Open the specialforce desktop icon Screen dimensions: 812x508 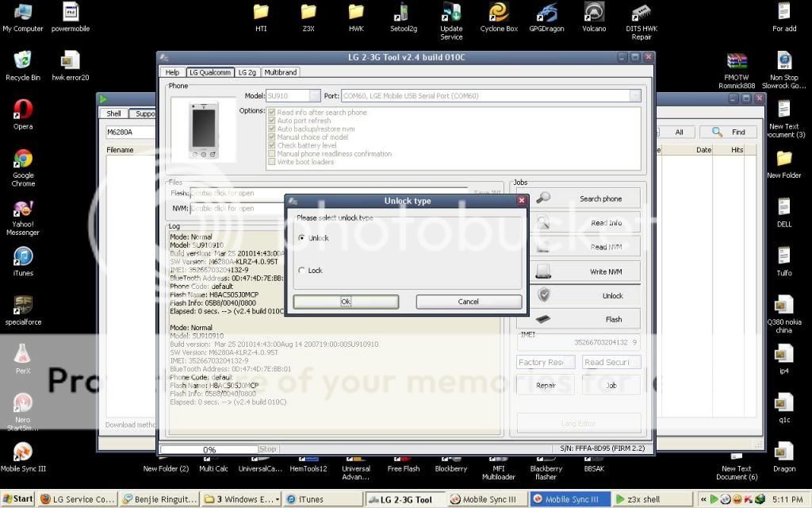(x=23, y=311)
